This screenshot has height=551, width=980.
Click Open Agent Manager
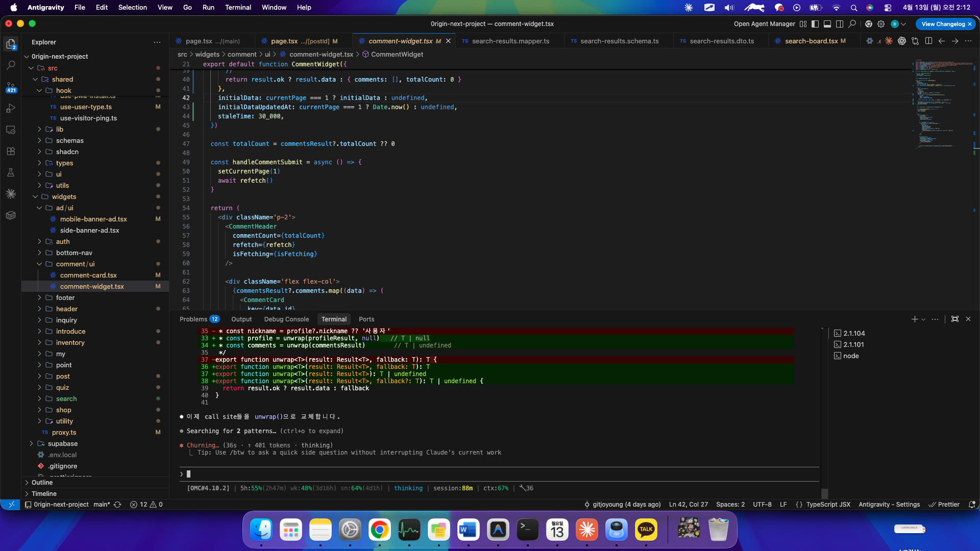coord(764,24)
